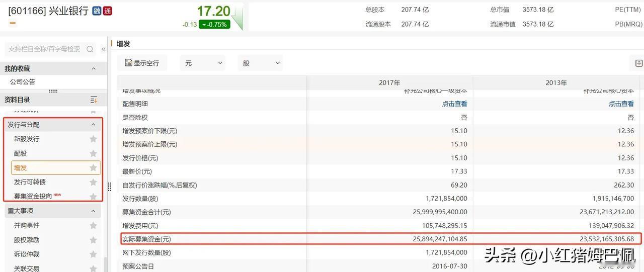Open 诉讼仲裁 under 重大事项

27,254
